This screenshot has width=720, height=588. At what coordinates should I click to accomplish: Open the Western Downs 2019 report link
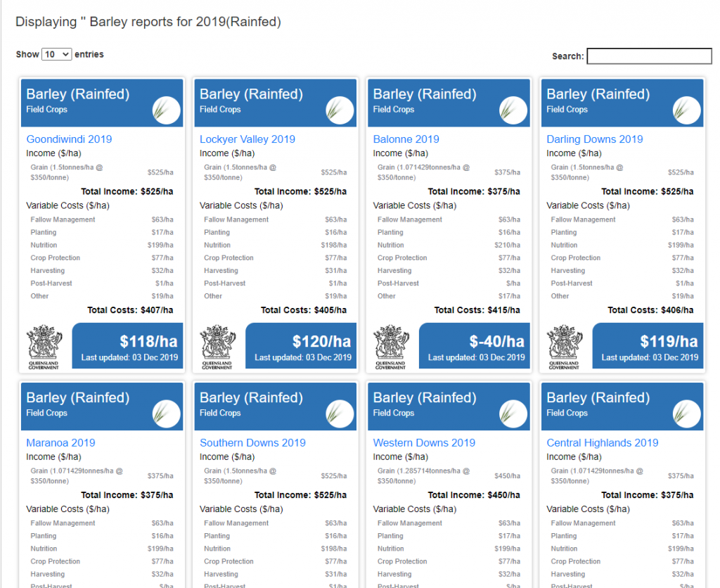(424, 443)
